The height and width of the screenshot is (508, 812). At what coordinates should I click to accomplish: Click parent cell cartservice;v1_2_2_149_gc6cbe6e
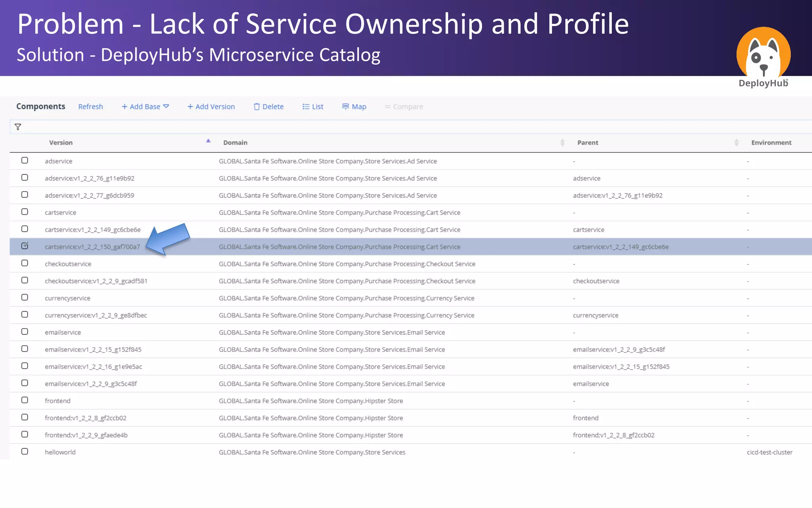(x=621, y=247)
